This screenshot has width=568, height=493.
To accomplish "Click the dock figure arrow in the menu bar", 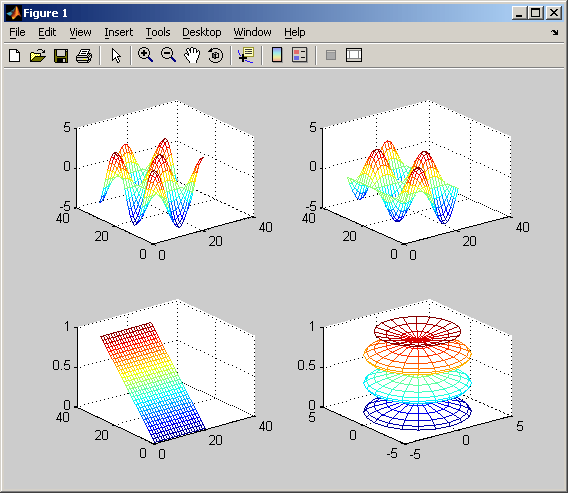I will pos(555,33).
